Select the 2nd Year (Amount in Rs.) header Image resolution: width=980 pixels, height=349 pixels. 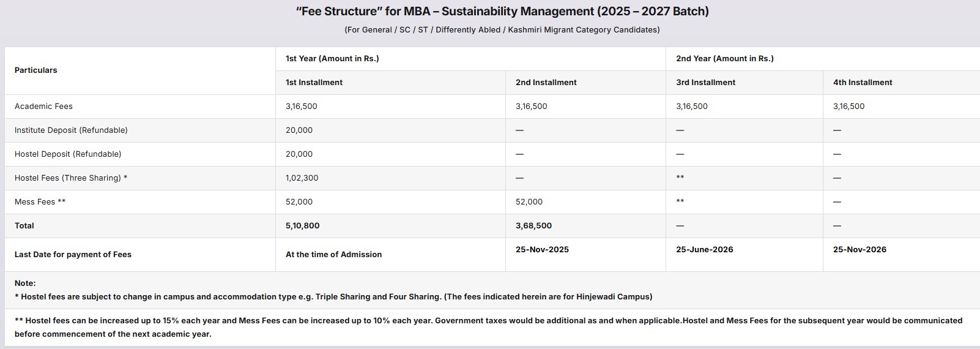click(724, 59)
